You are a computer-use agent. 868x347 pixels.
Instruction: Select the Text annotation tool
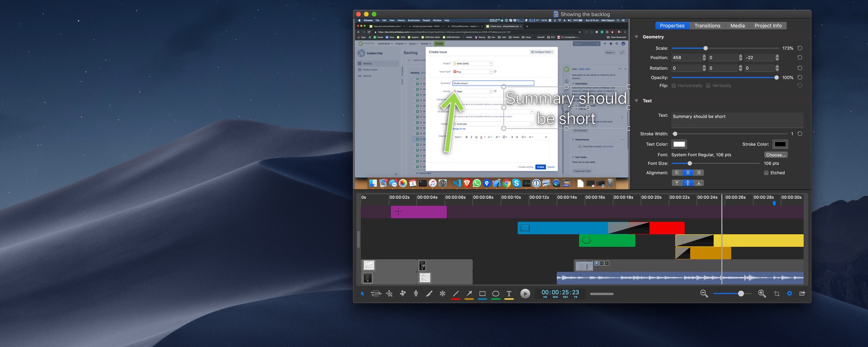(x=509, y=294)
